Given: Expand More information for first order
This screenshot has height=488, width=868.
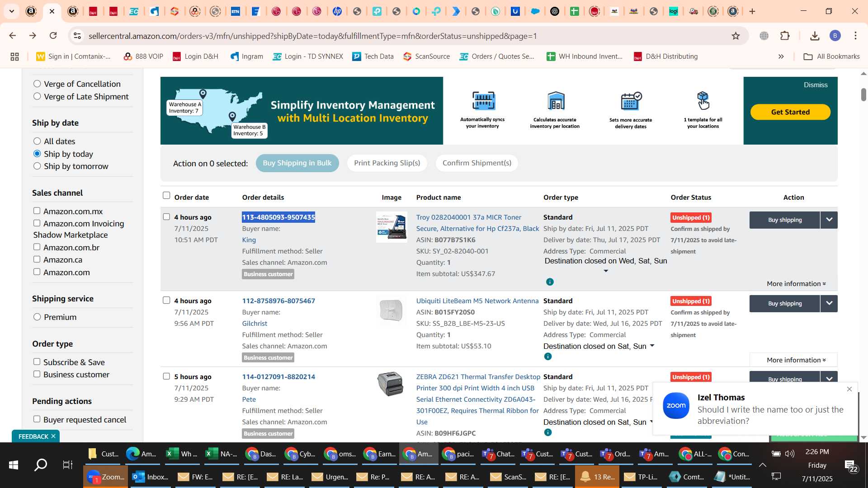Looking at the screenshot, I should pos(796,284).
